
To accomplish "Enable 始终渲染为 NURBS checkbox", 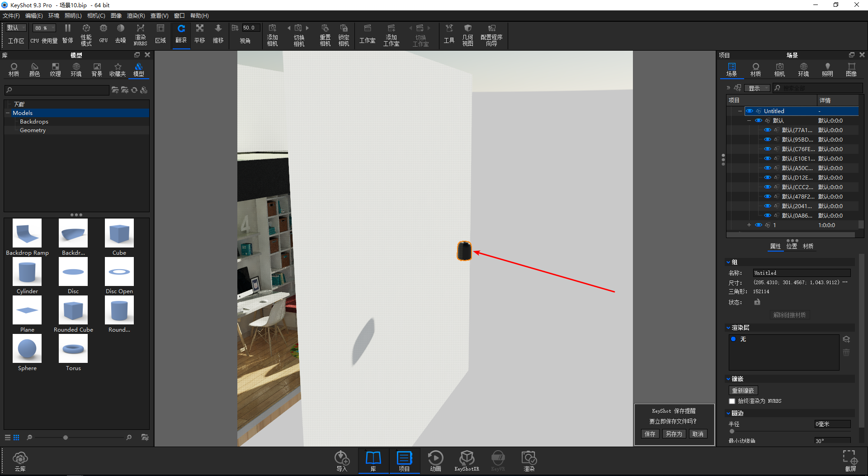I will coord(732,401).
